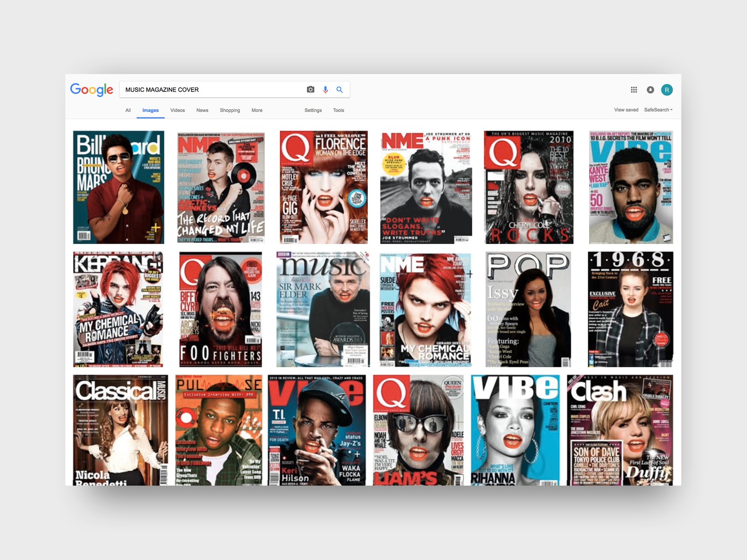Open the Q Liam's cover
The height and width of the screenshot is (560, 747).
click(x=418, y=430)
